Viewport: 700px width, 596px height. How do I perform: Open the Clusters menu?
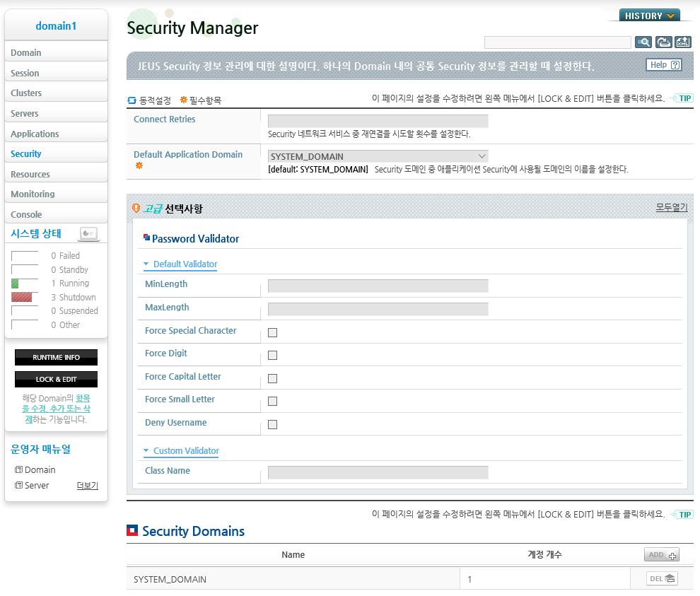click(56, 93)
